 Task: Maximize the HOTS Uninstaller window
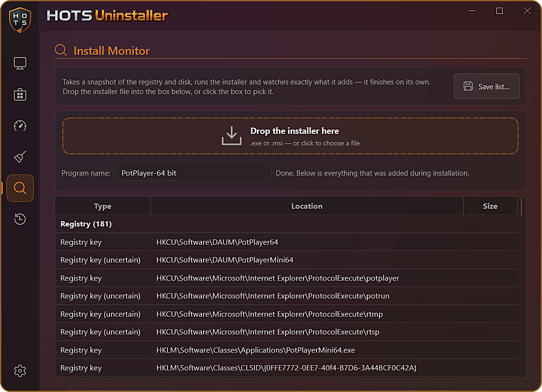(499, 11)
